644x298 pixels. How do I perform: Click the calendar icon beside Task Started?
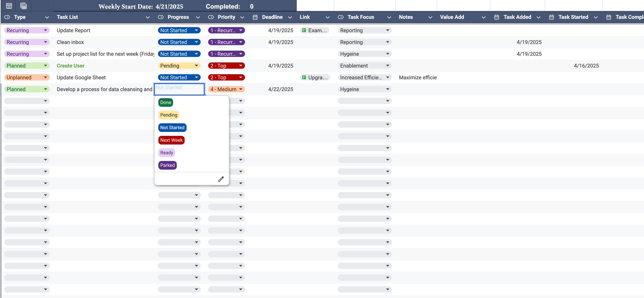tap(551, 17)
